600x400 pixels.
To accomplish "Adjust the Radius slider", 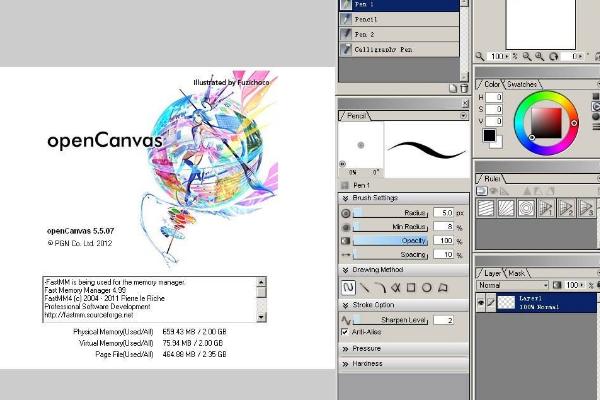I will (x=390, y=213).
